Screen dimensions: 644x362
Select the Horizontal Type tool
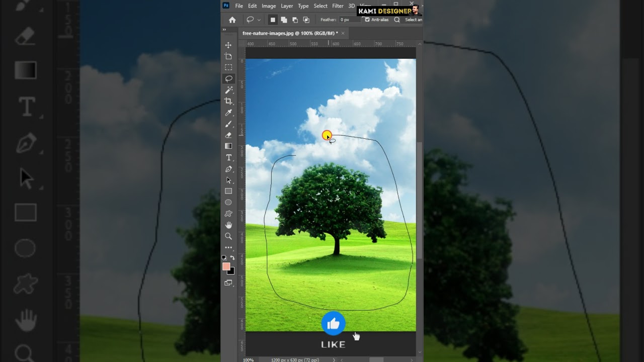pyautogui.click(x=228, y=157)
